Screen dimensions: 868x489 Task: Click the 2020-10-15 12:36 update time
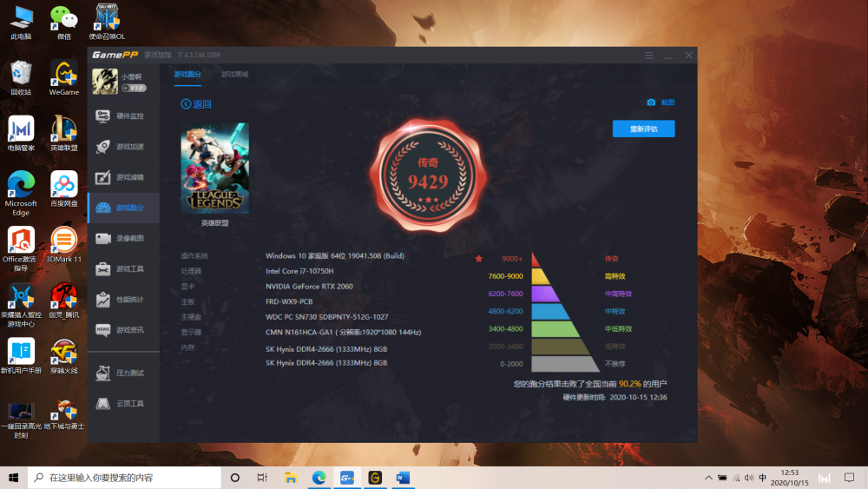638,398
